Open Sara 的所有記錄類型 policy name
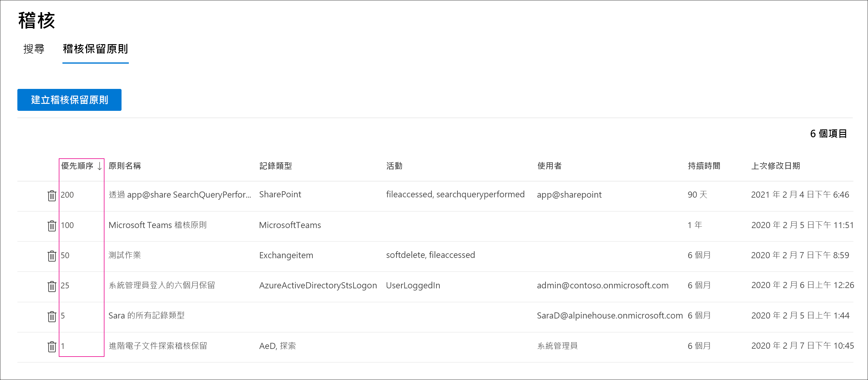 [146, 316]
